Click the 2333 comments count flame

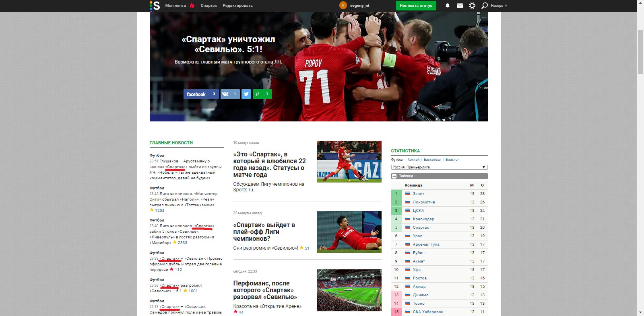180,243
